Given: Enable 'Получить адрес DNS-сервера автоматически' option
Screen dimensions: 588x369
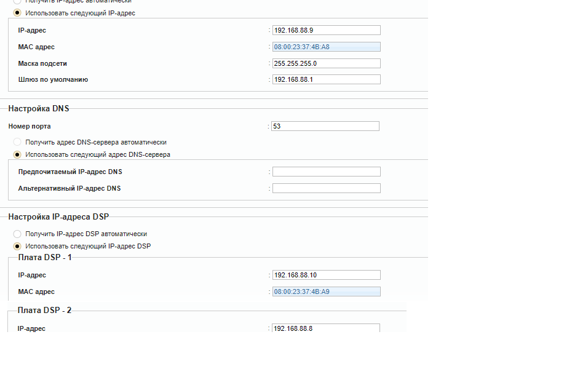Looking at the screenshot, I should pos(17,142).
